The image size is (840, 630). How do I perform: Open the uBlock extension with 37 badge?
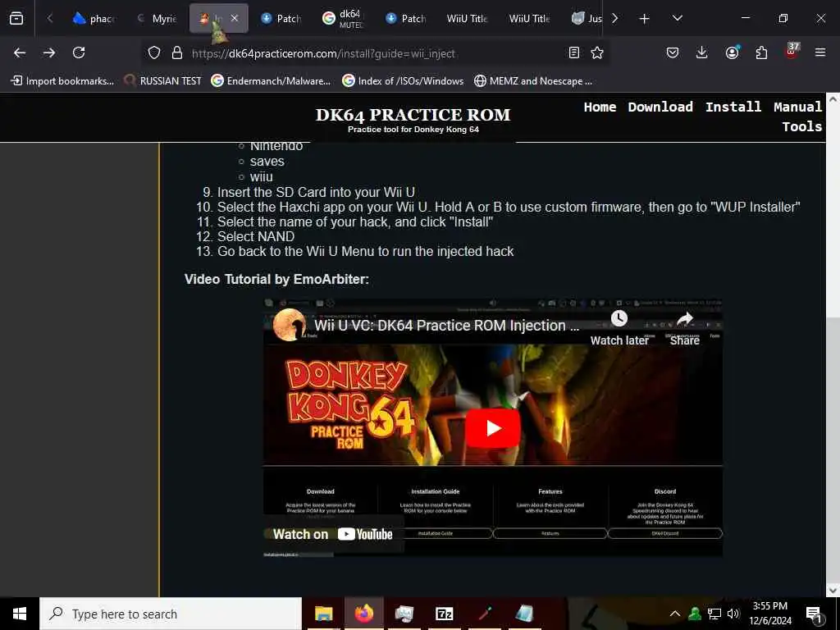(792, 52)
